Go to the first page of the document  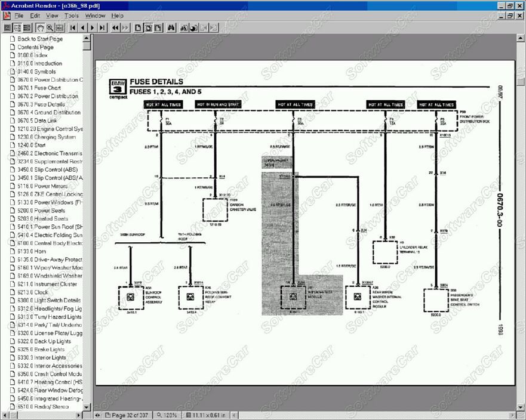pyautogui.click(x=73, y=27)
